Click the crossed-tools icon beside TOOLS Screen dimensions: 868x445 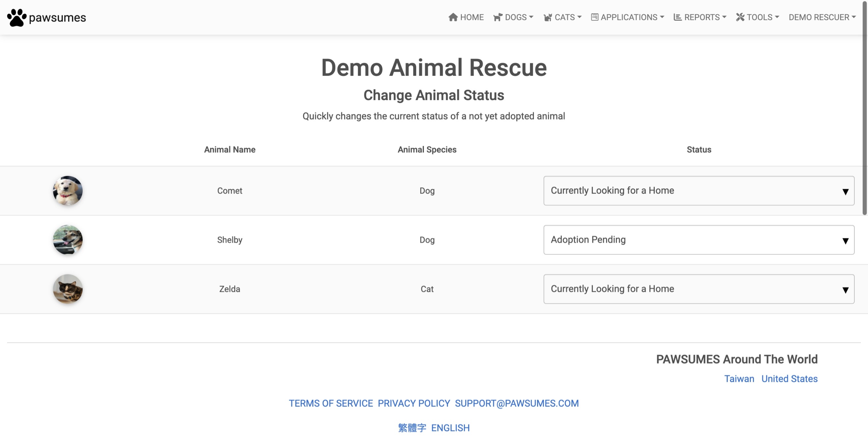(x=740, y=17)
